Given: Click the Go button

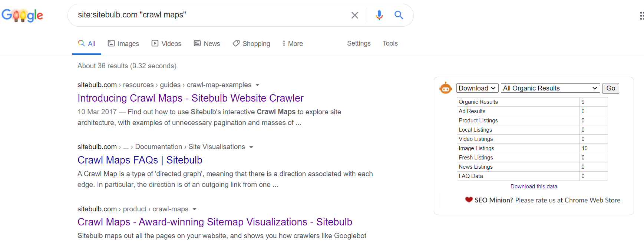Looking at the screenshot, I should click(611, 88).
